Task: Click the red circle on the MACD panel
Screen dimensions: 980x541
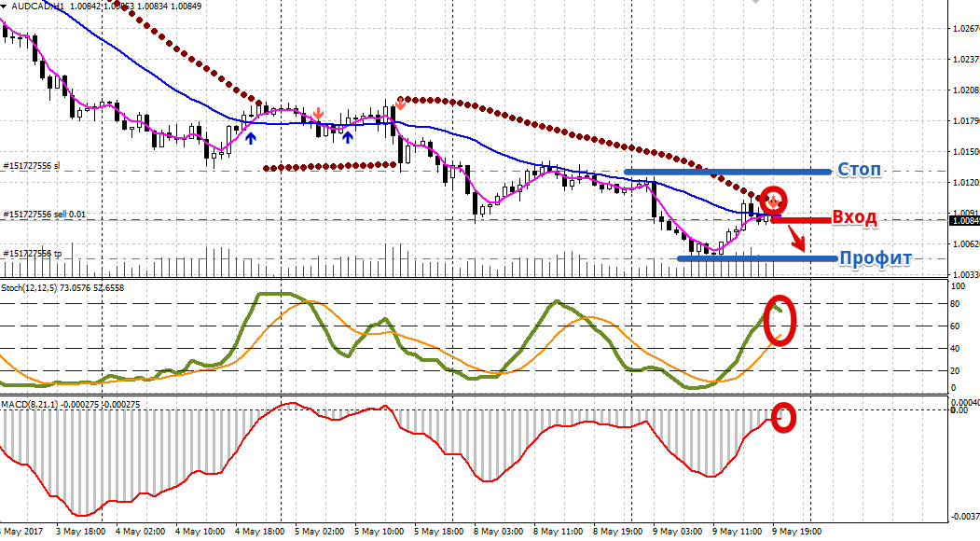Action: click(x=784, y=418)
